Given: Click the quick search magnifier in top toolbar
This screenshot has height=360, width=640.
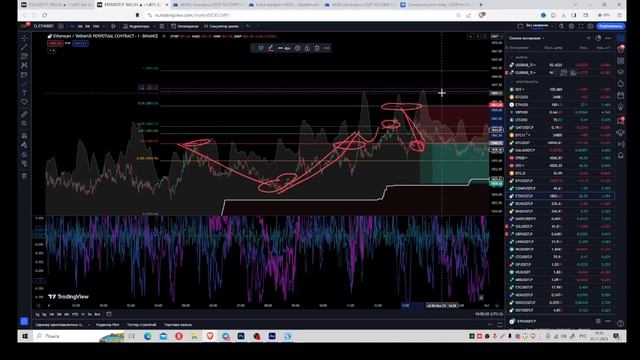Looking at the screenshot, I should click(x=561, y=26).
